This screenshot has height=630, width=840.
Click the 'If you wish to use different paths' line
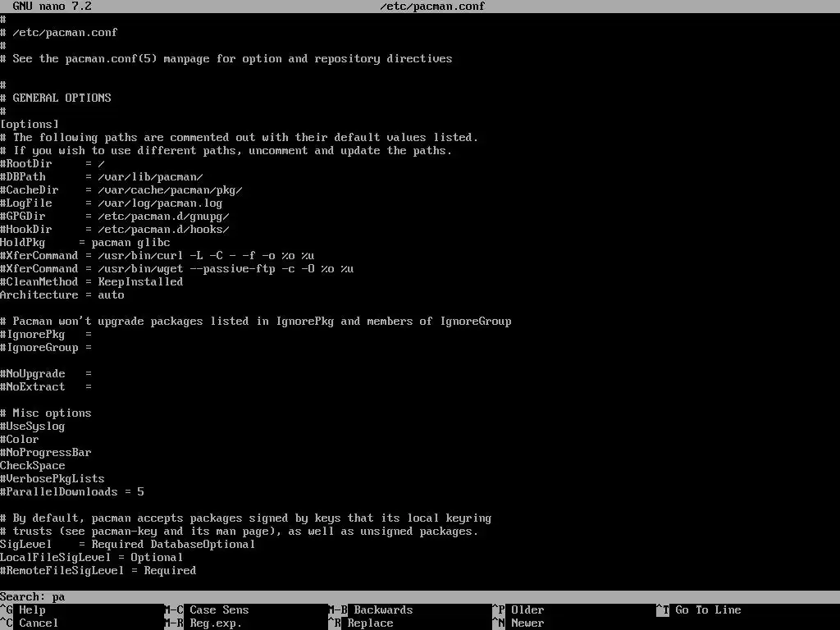226,151
